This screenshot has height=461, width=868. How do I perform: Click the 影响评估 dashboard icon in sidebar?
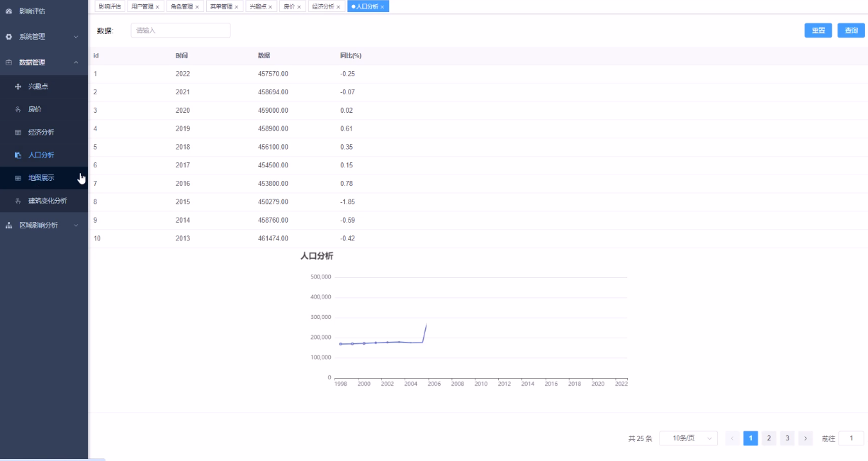[9, 11]
